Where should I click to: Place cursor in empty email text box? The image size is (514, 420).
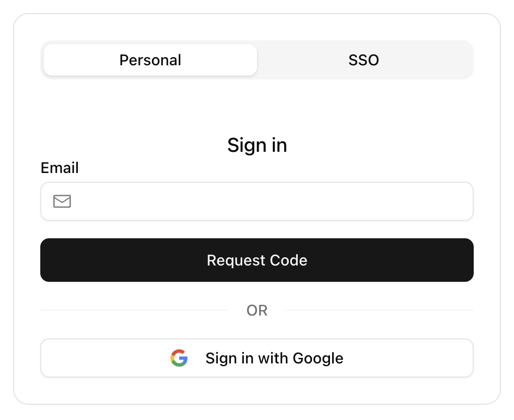pyautogui.click(x=257, y=201)
